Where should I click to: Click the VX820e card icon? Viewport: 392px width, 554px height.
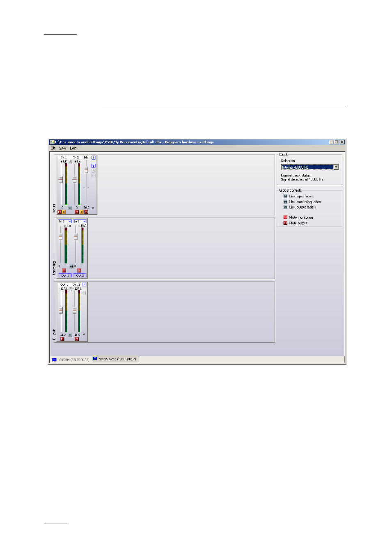54,359
